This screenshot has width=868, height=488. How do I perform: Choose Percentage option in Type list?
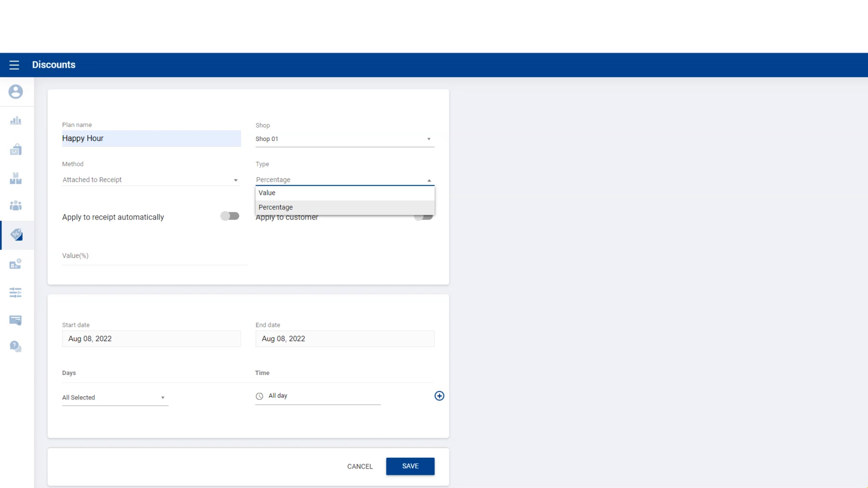click(344, 207)
